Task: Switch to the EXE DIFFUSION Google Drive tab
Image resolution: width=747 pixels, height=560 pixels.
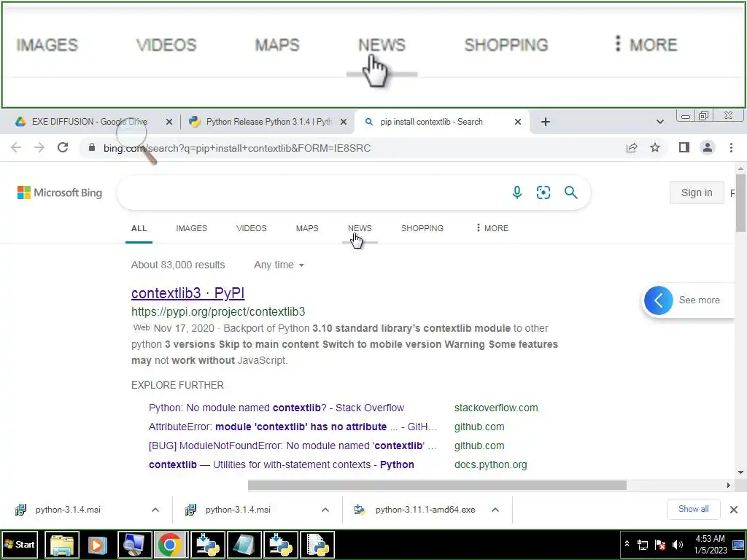Action: click(89, 122)
